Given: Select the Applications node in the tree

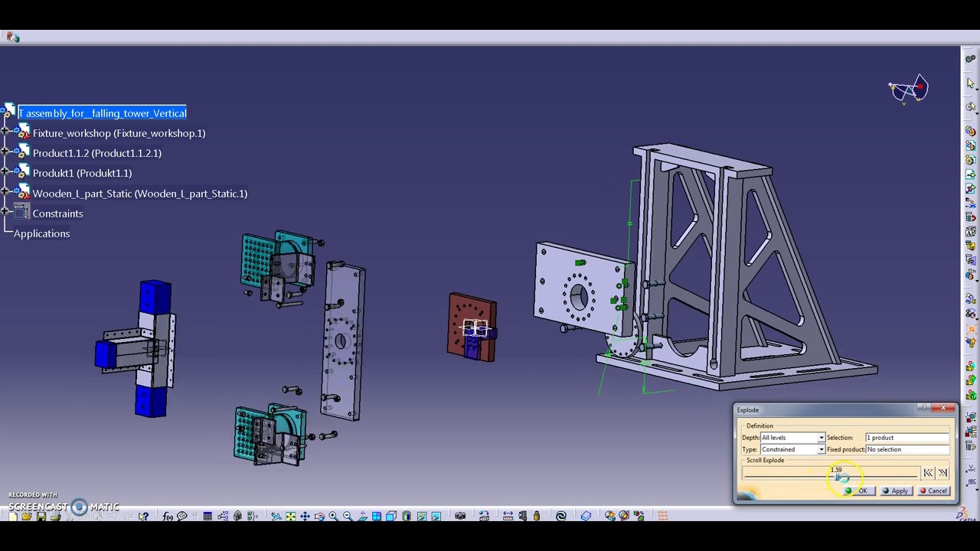Looking at the screenshot, I should click(x=41, y=233).
